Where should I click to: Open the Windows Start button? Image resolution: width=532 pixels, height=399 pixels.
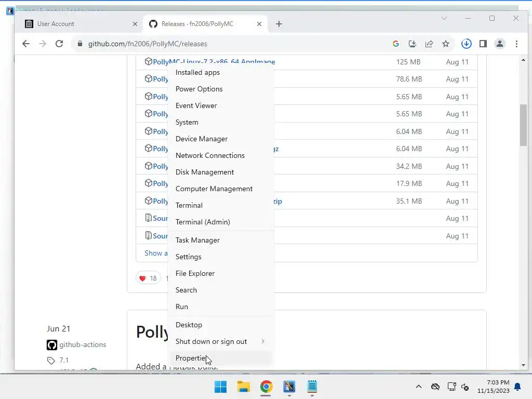[220, 387]
